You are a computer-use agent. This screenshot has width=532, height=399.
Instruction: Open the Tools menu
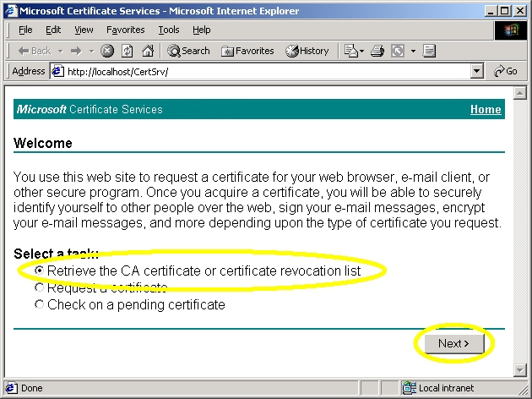point(169,30)
